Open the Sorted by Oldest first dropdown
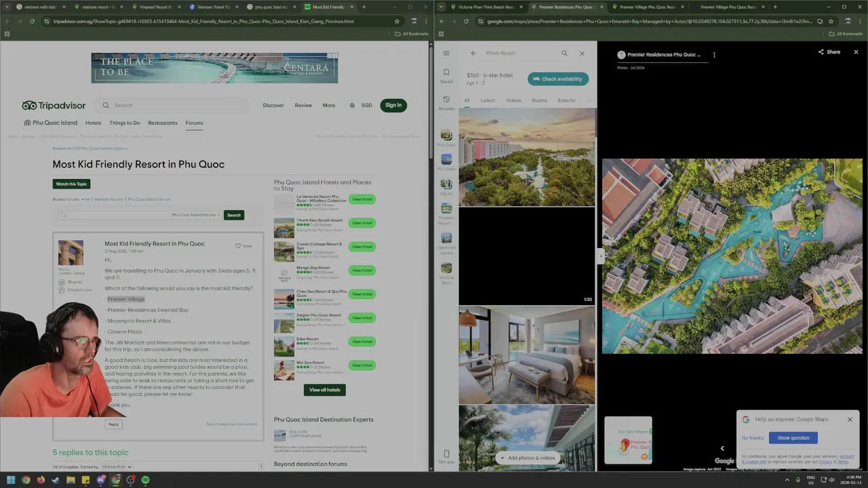This screenshot has height=488, width=868. [x=116, y=467]
